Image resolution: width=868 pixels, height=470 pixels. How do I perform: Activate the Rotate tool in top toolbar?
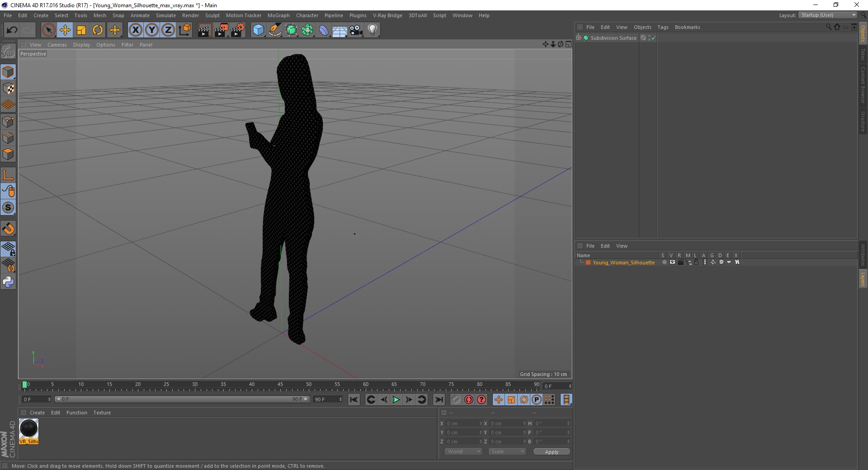point(98,30)
